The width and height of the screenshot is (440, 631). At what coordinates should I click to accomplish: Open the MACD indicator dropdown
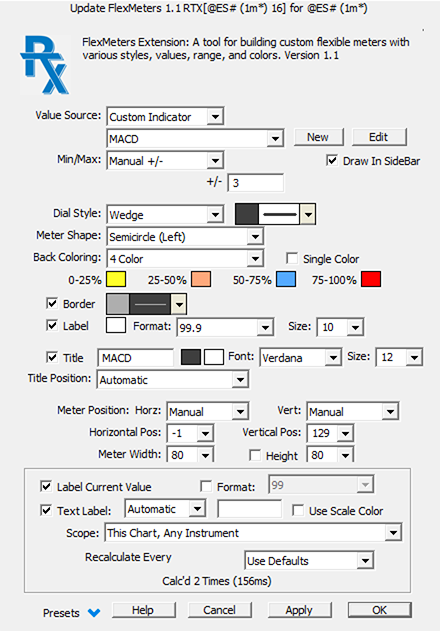(195, 139)
